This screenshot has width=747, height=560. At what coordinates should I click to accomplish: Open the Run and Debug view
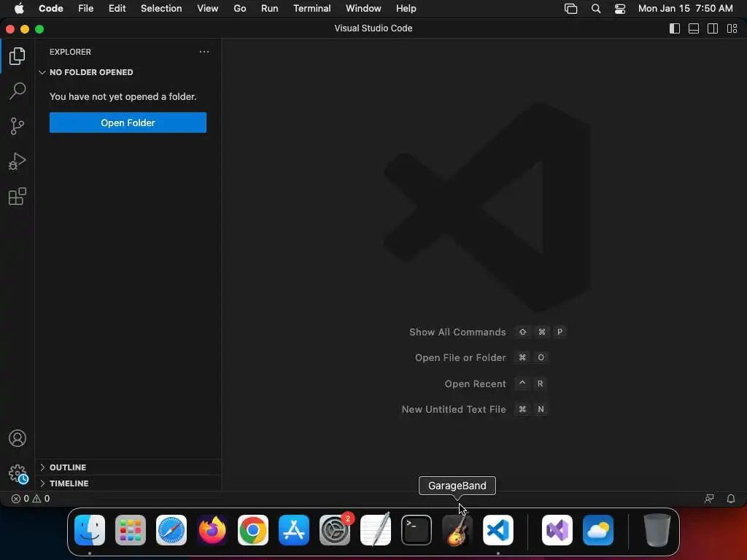(18, 161)
